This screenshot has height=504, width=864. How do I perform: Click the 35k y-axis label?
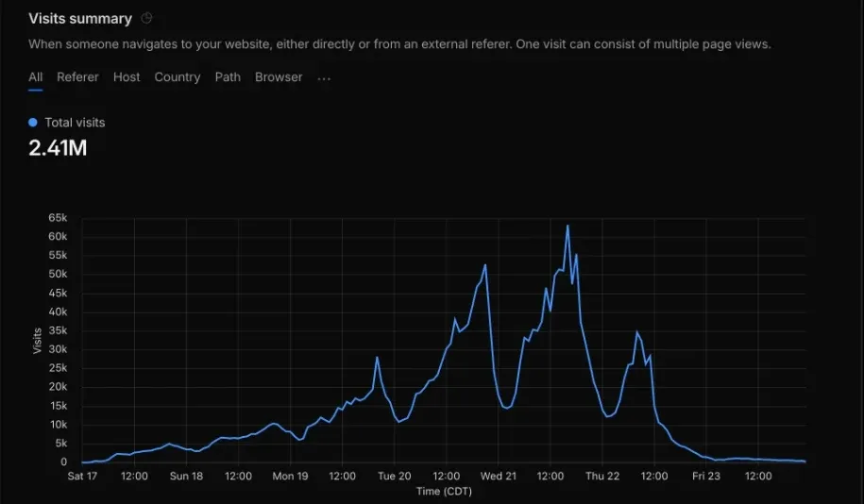click(58, 330)
